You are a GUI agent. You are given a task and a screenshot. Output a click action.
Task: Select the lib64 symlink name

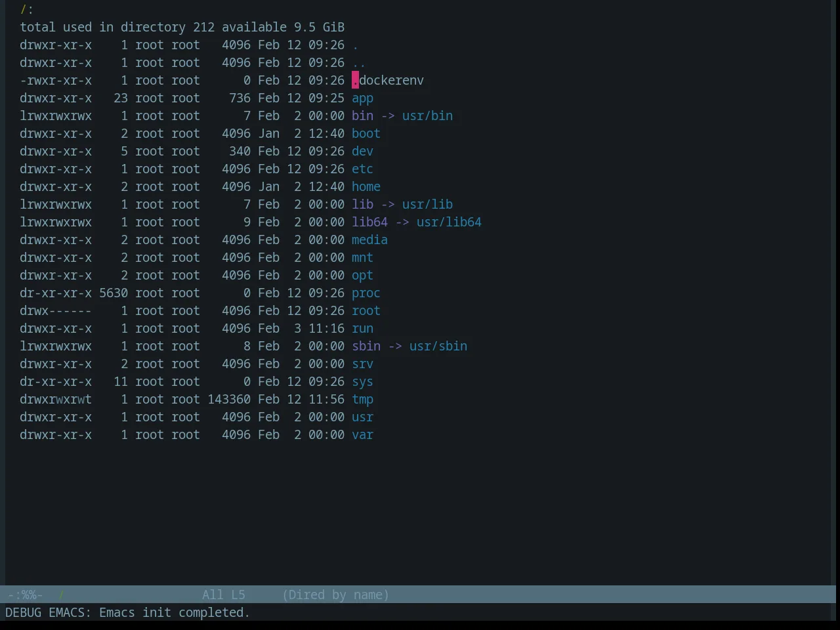coord(369,222)
